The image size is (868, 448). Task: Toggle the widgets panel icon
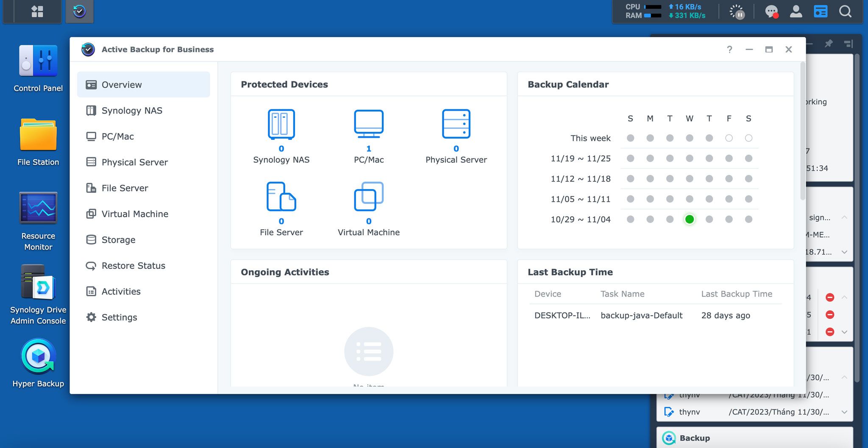click(x=821, y=11)
